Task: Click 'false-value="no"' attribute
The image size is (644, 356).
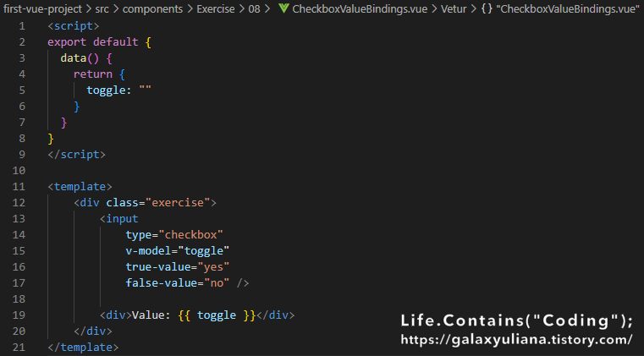Action: point(178,283)
